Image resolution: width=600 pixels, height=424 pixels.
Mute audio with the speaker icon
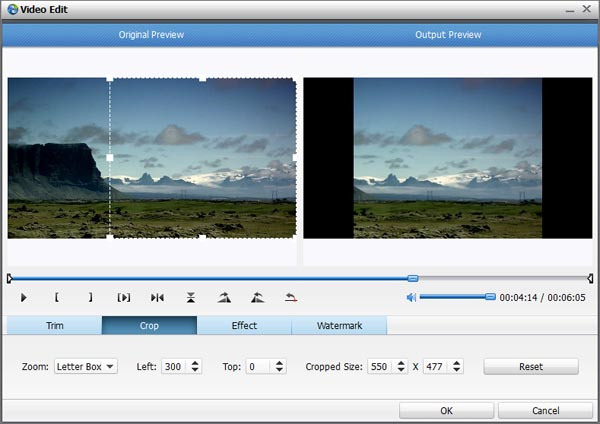[x=411, y=297]
